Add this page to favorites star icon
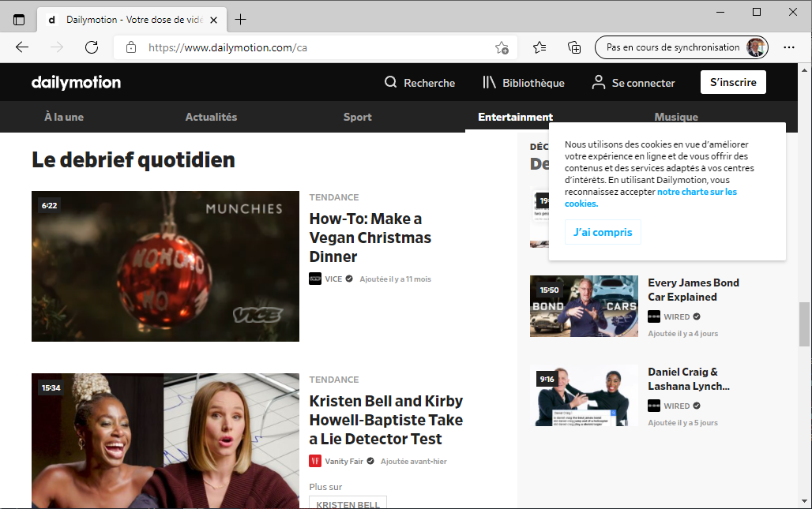Image resolution: width=812 pixels, height=509 pixels. tap(502, 47)
